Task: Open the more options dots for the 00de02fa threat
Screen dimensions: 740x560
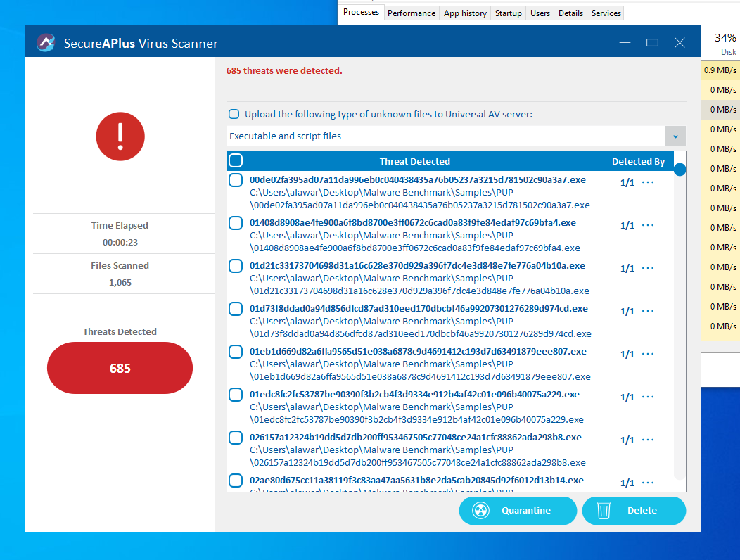Action: coord(648,182)
